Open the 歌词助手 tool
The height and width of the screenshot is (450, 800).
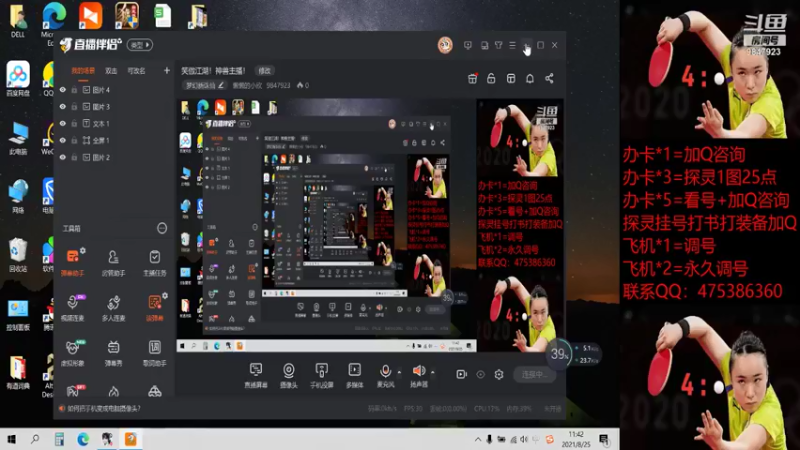pos(155,352)
